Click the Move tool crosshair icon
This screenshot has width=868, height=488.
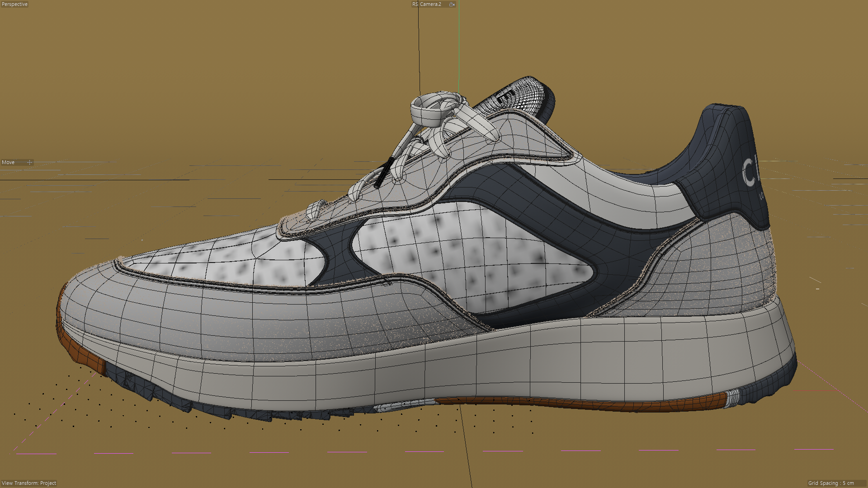tap(29, 162)
